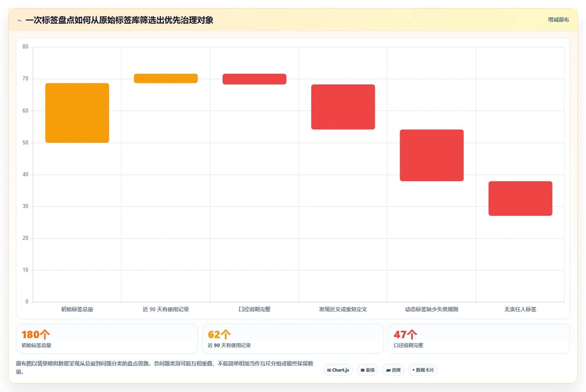Click the x-axis label 无责任人标签
Viewport: 586px width, 392px height.
(520, 309)
